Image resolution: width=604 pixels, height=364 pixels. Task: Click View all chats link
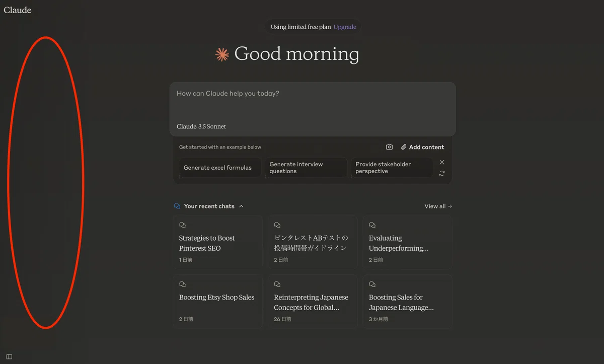(x=438, y=206)
